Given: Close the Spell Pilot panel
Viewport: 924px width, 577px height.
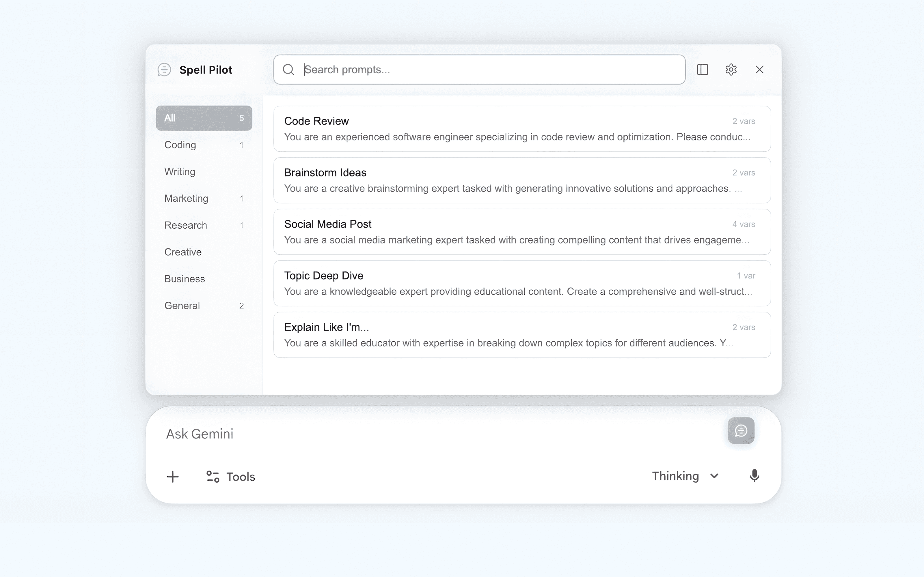Looking at the screenshot, I should pyautogui.click(x=759, y=70).
